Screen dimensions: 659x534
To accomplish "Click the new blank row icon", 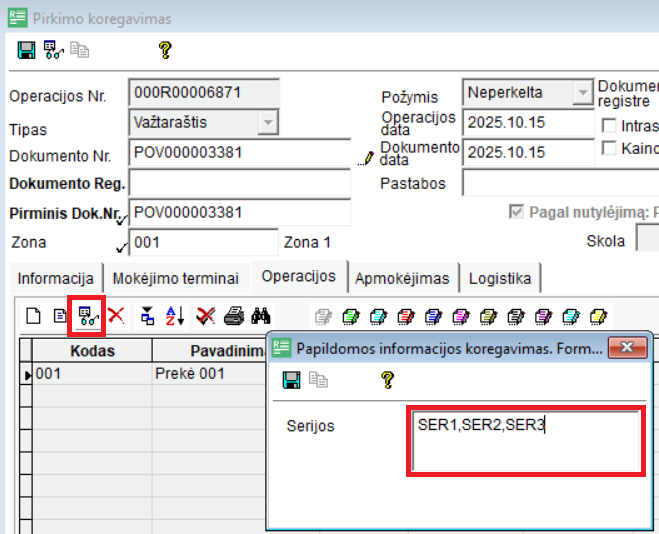I will 33,316.
